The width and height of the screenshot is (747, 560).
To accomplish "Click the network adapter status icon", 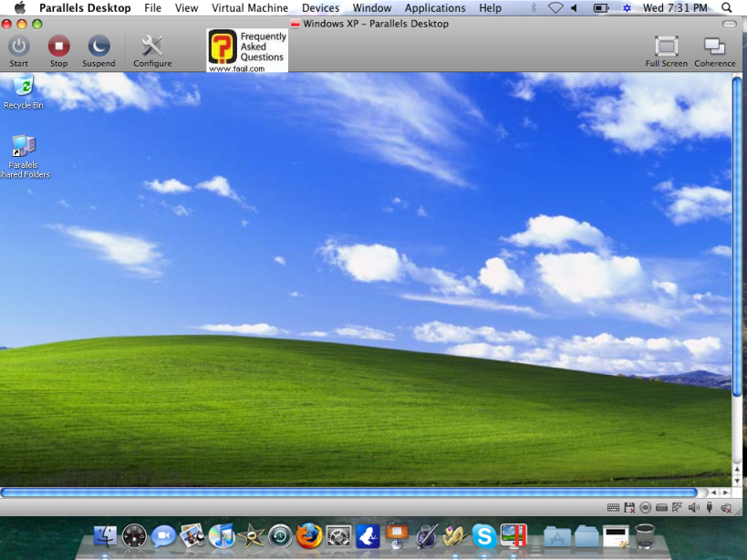I will [x=677, y=508].
